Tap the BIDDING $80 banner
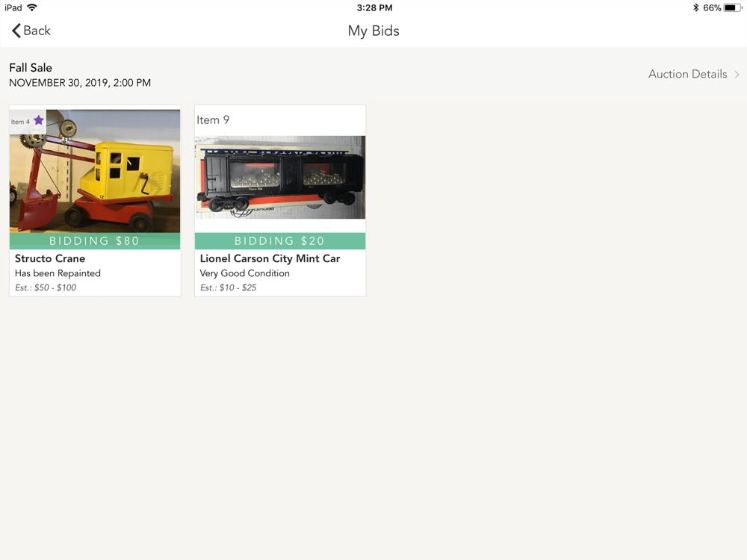 coord(95,241)
